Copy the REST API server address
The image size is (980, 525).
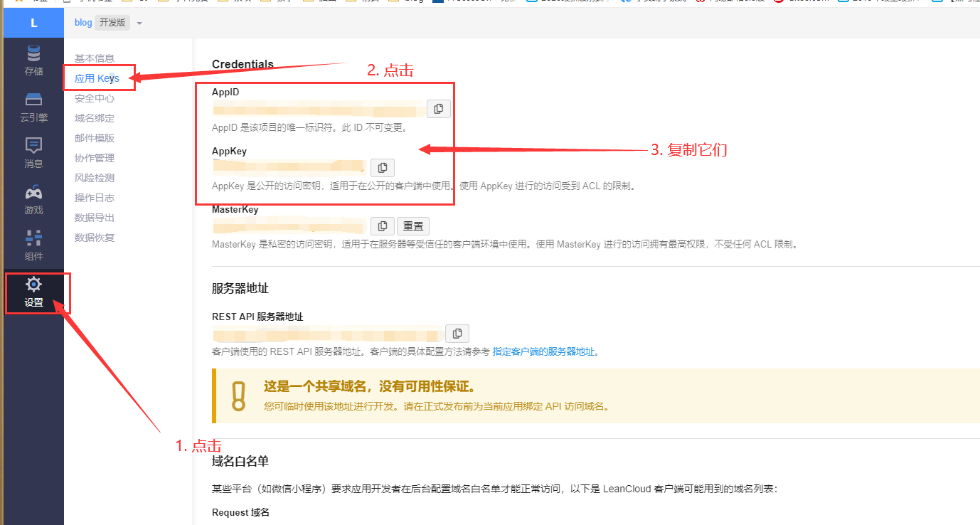coord(457,334)
